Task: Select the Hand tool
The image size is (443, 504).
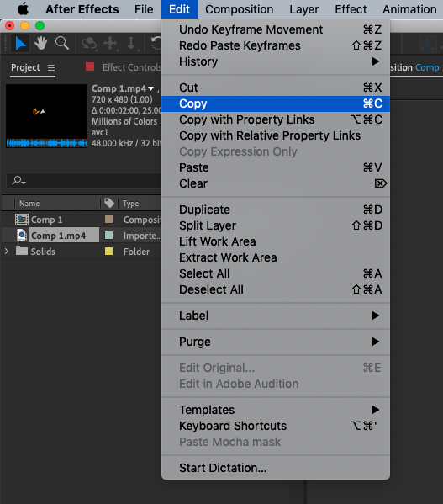Action: [41, 43]
